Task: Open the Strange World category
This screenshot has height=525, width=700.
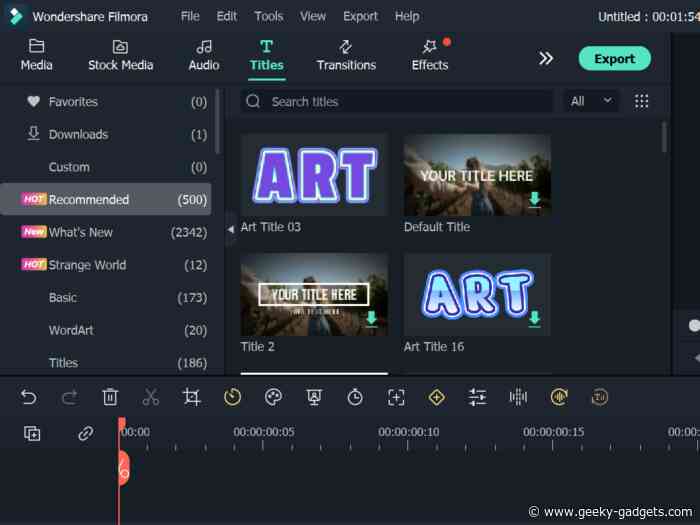Action: click(x=106, y=265)
